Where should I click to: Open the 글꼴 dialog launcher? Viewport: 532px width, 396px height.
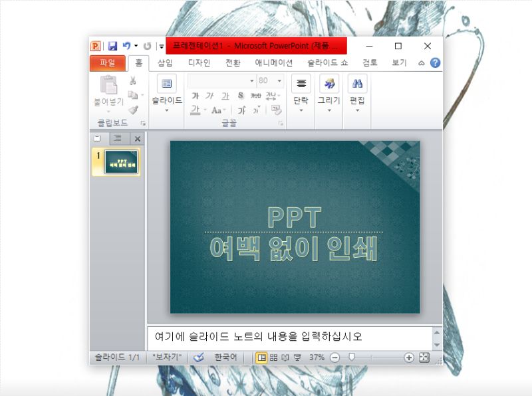click(281, 124)
